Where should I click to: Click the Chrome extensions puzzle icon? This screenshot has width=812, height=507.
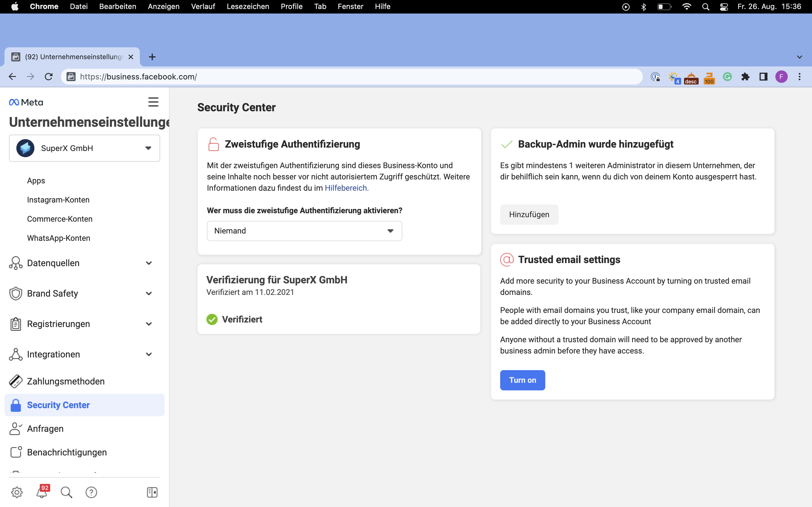coord(745,77)
